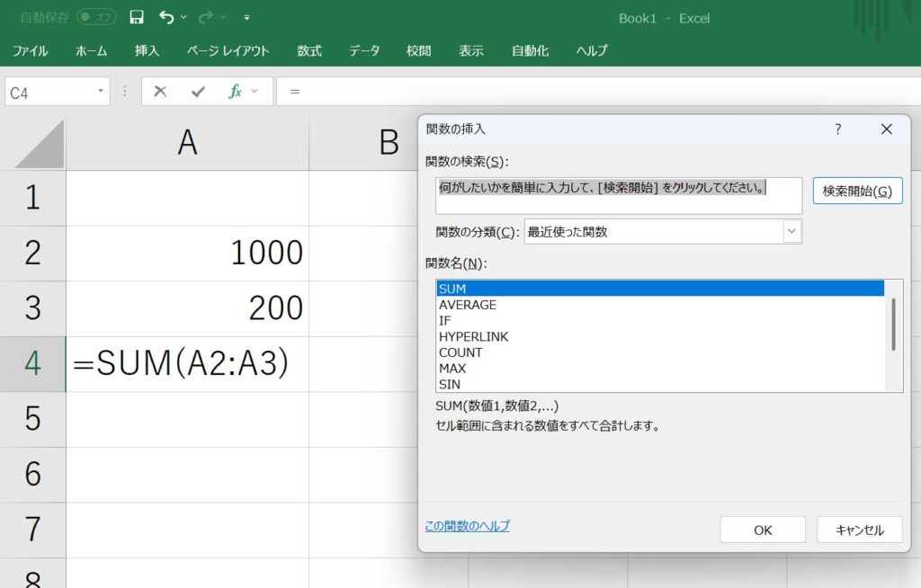Open the Name Box dropdown arrow
This screenshot has height=588, width=921.
(x=101, y=92)
